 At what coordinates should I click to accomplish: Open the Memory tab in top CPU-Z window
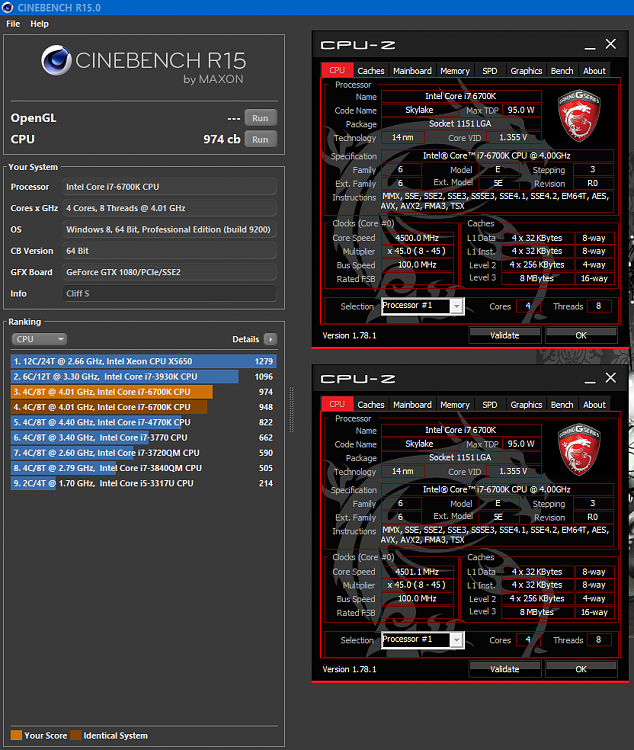[455, 71]
